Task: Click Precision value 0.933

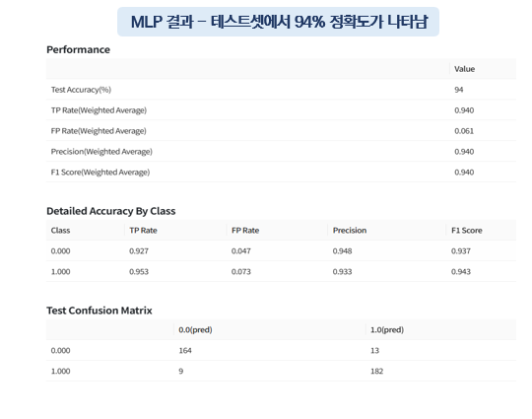Action: (x=342, y=272)
